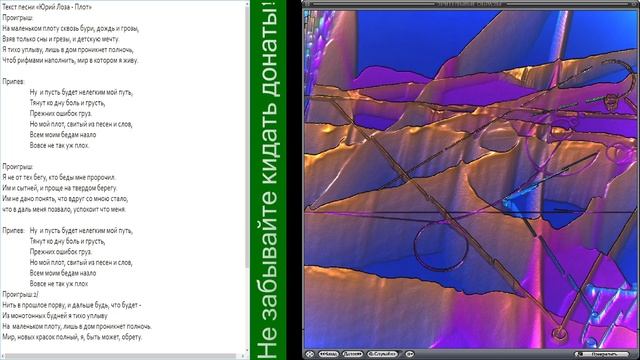640x360 pixels.
Task: Click the Дальше button in the viewer
Action: click(x=353, y=354)
